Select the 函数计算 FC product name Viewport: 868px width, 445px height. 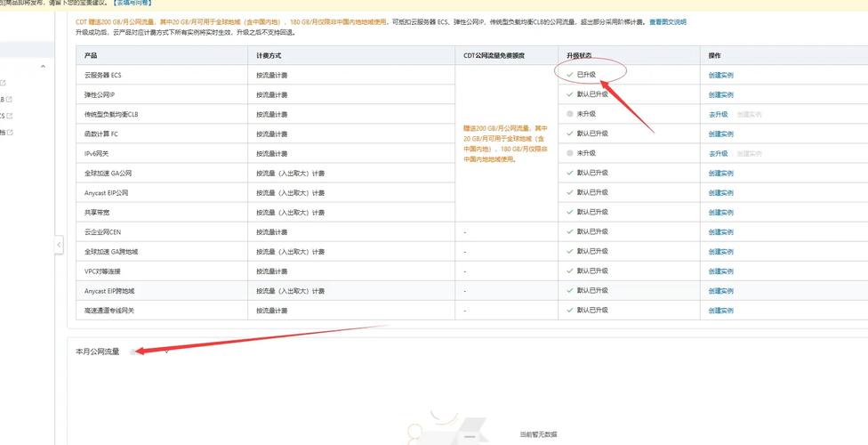[100, 134]
